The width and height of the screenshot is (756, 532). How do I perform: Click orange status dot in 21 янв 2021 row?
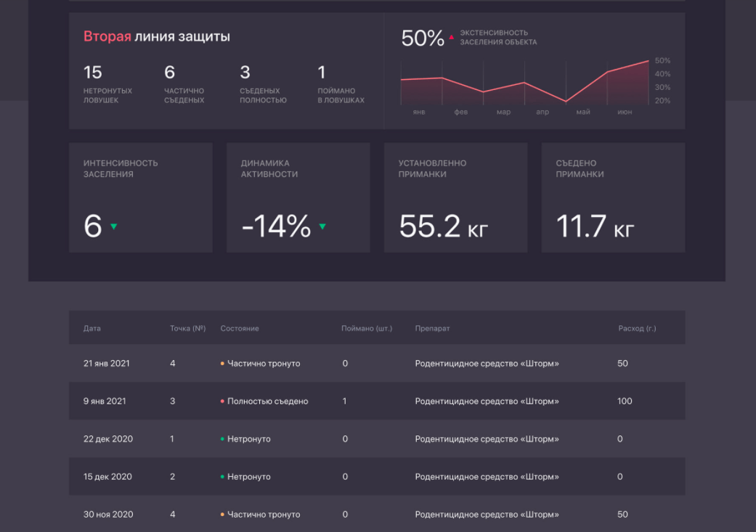point(222,364)
